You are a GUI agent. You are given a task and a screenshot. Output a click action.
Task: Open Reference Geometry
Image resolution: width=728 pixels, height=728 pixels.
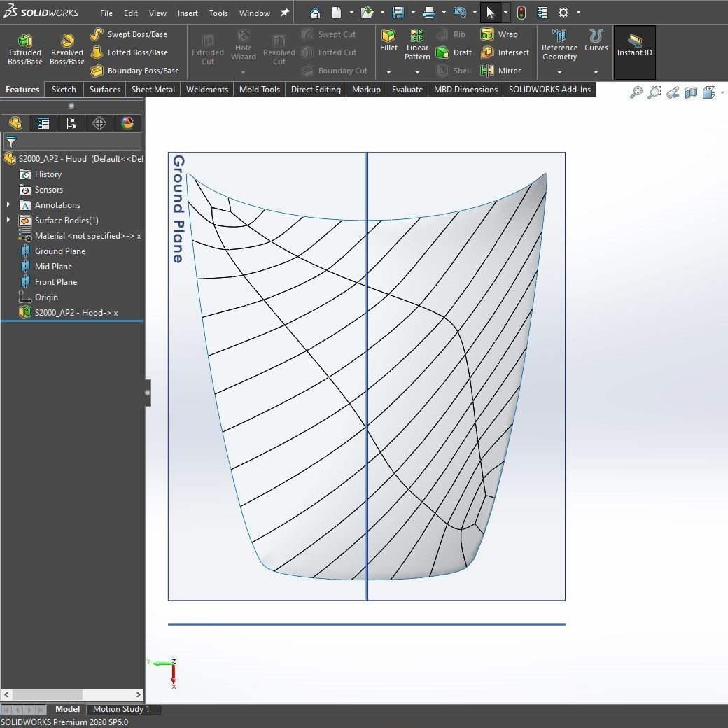[559, 45]
